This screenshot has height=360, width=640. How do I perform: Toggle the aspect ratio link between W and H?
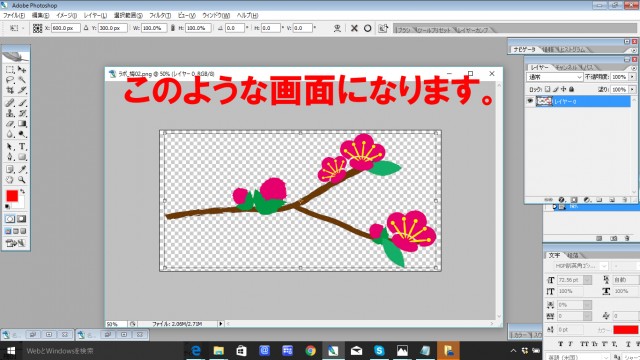[x=173, y=28]
